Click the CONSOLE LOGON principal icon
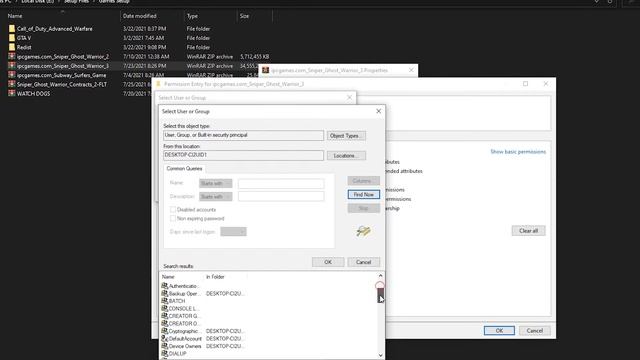Screen dimensions: 640x360 [x=164, y=308]
